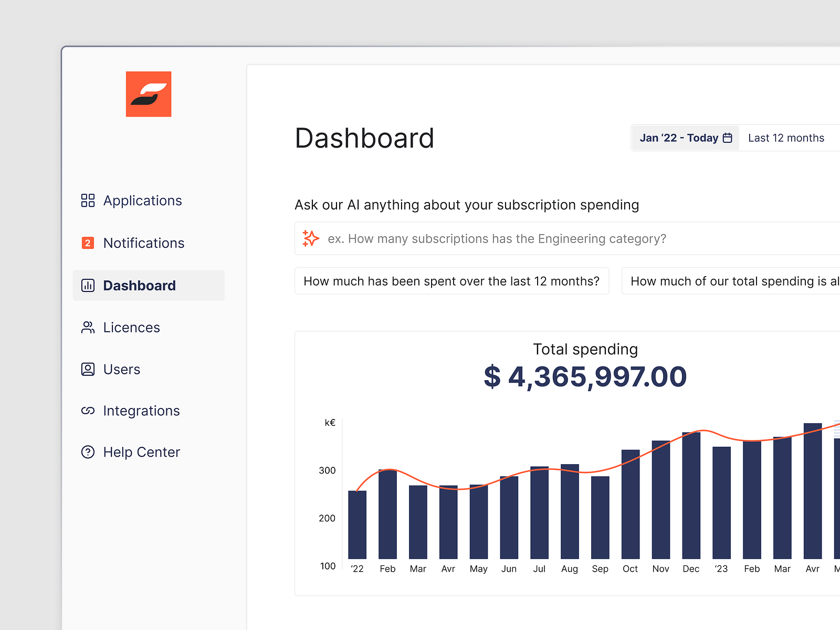The image size is (840, 630).
Task: Click the AI question input field
Action: [525, 239]
